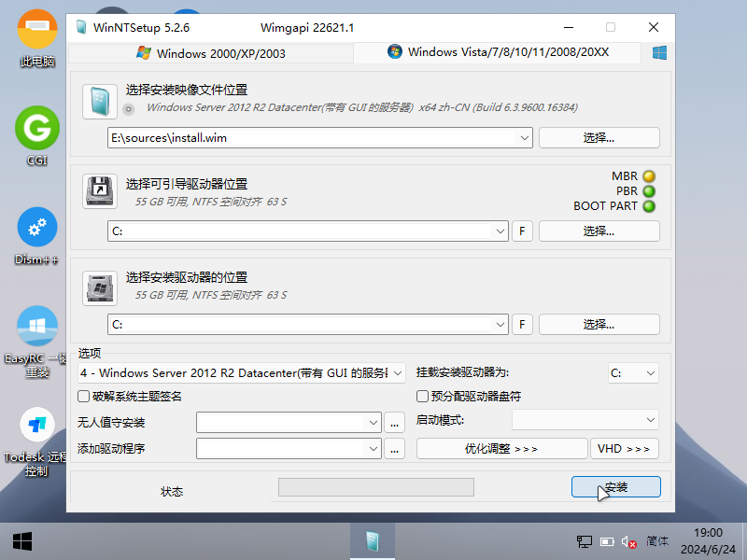Click the show desktop strip at taskbar edge
Viewport: 747px width, 560px height.
744,541
